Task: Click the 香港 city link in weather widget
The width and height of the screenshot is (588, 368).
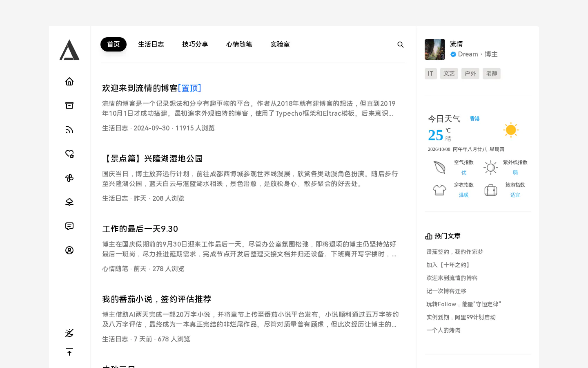Action: click(475, 119)
